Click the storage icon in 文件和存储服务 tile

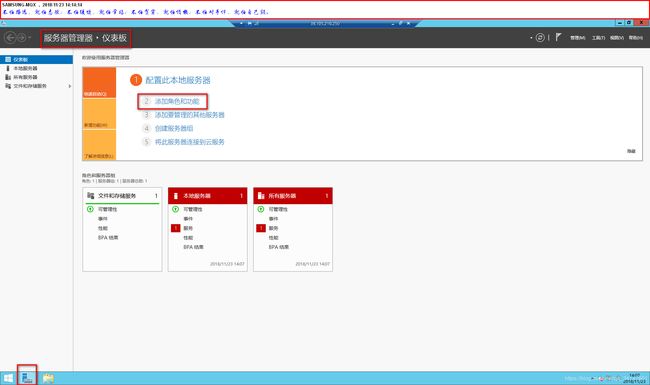[91, 196]
